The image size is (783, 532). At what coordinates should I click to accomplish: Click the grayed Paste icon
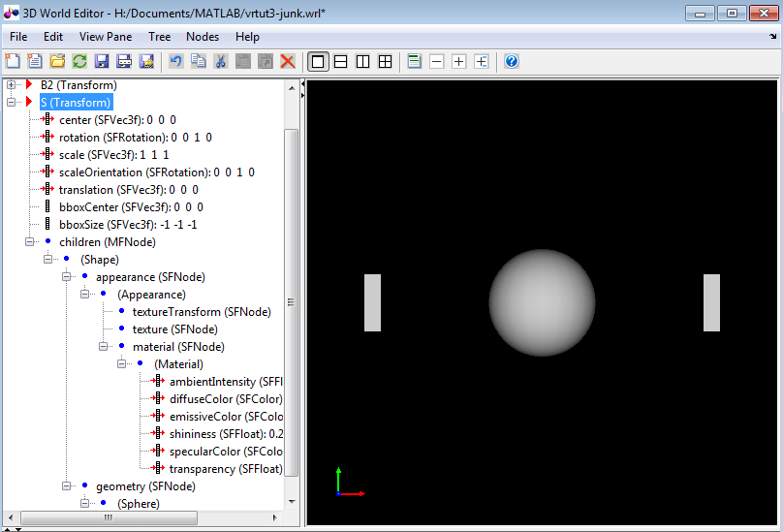tap(243, 61)
